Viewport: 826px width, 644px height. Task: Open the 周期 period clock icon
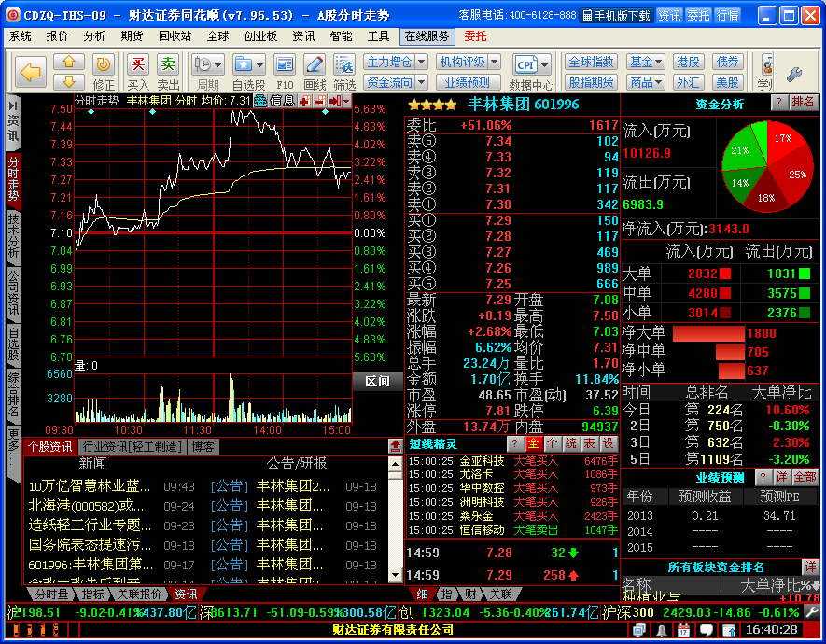(207, 72)
